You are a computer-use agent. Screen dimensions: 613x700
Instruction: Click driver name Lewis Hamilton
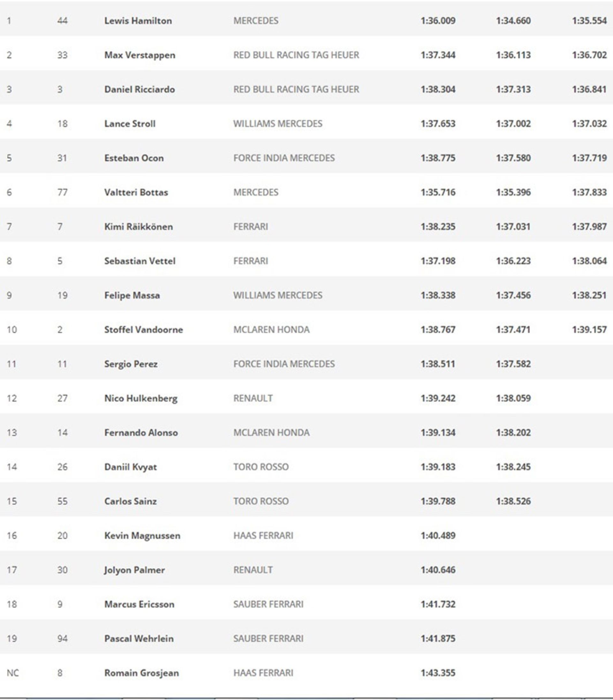[x=138, y=21]
